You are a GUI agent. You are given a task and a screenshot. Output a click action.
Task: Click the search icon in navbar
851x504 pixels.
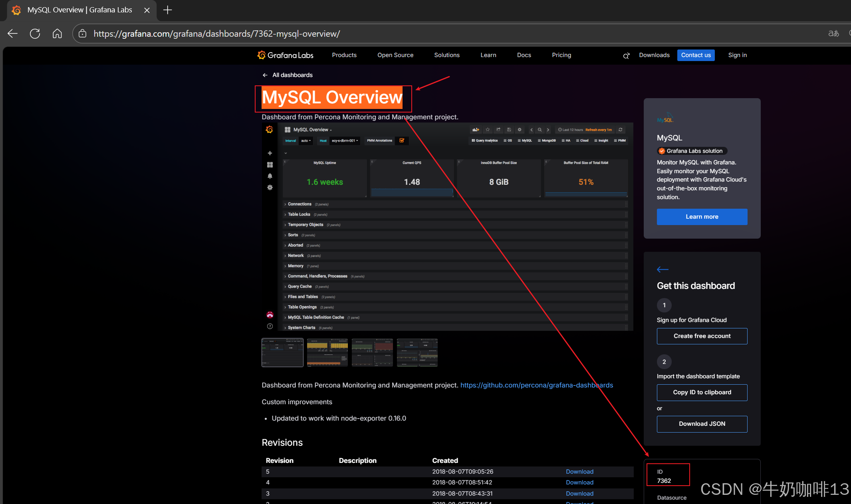click(626, 55)
